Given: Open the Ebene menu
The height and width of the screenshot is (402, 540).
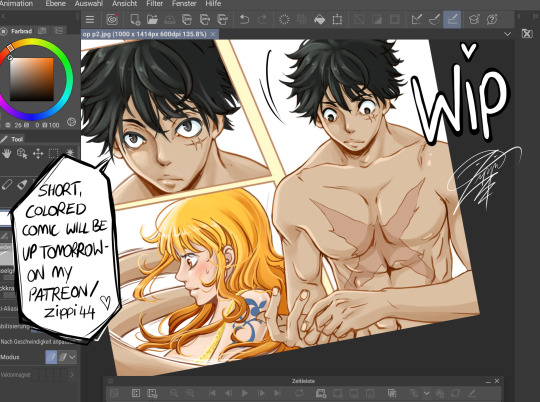Looking at the screenshot, I should 55,3.
